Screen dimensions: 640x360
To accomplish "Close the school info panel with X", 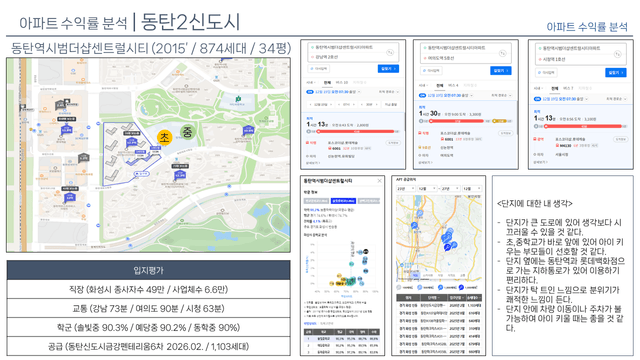I will (379, 181).
